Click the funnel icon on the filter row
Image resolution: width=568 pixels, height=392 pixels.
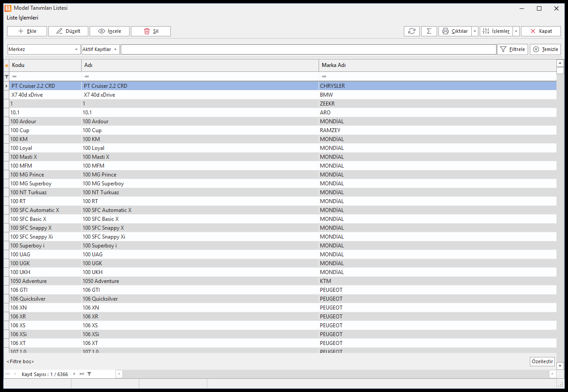click(x=6, y=77)
